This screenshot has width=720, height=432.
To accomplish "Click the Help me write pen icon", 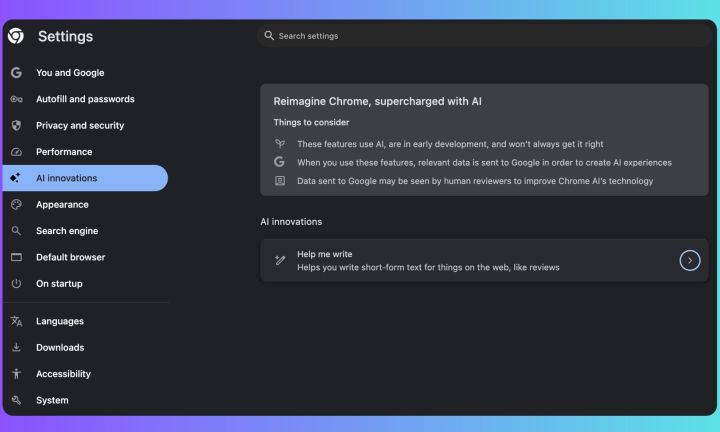I will tap(280, 261).
